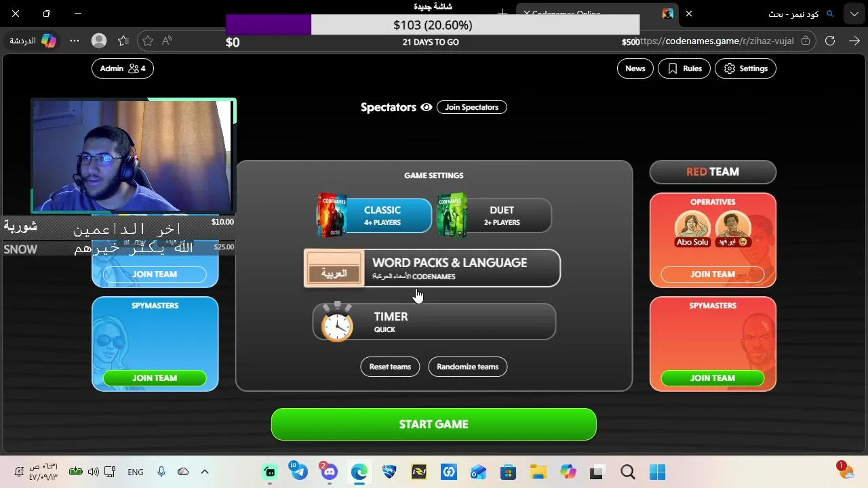Show hidden system tray icons
The height and width of the screenshot is (488, 868).
click(x=205, y=472)
